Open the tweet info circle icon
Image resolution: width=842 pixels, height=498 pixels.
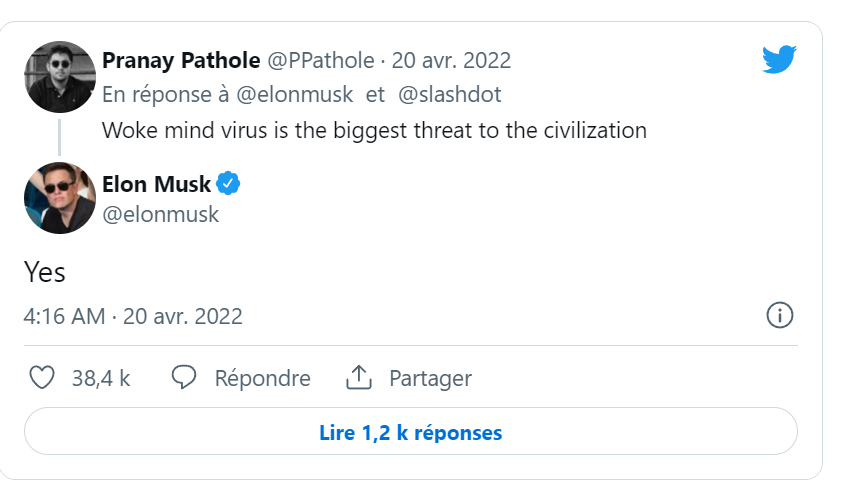[779, 316]
